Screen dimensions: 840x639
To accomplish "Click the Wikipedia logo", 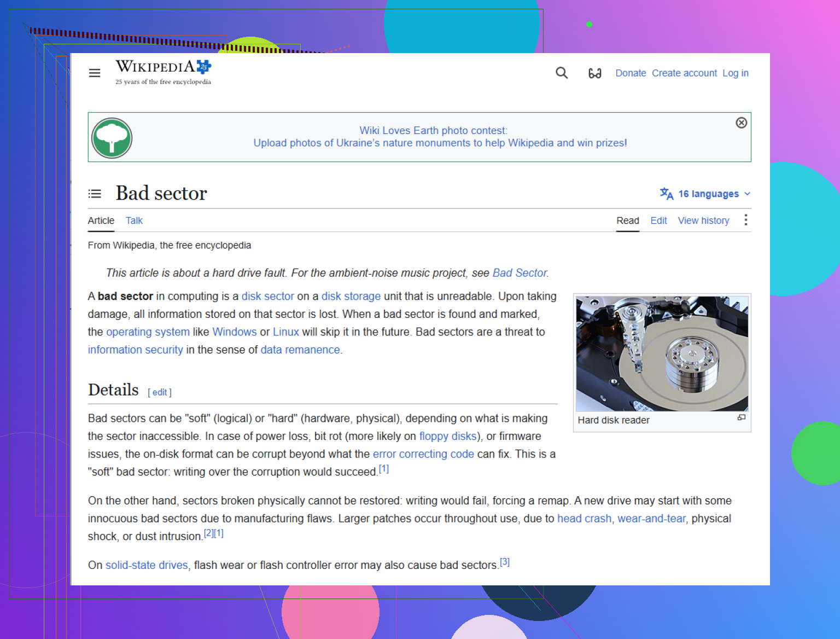I will (x=163, y=72).
